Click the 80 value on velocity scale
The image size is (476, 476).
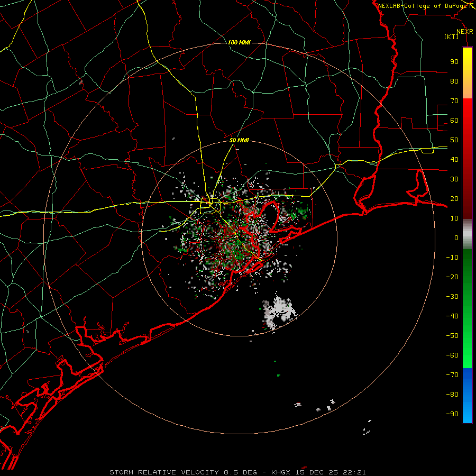click(454, 81)
